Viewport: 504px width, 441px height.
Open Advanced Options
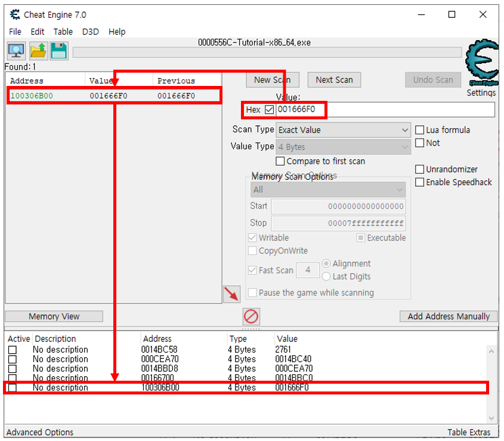40,432
